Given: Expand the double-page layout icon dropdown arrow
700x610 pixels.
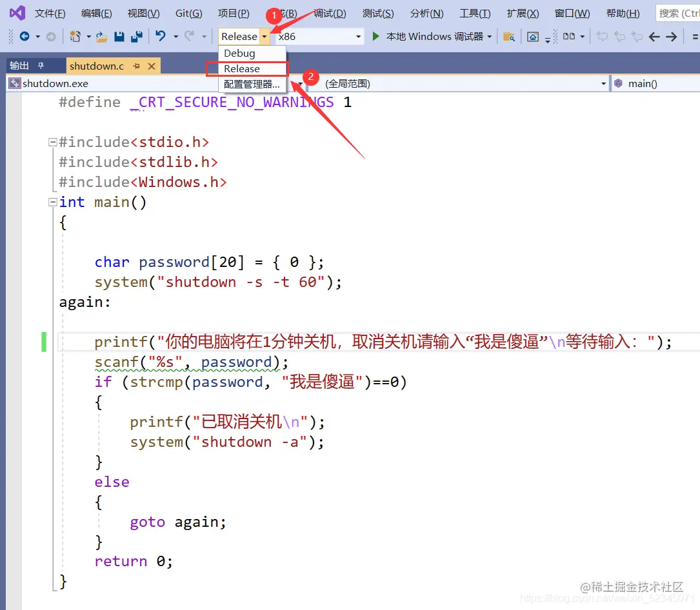Looking at the screenshot, I should tap(582, 37).
